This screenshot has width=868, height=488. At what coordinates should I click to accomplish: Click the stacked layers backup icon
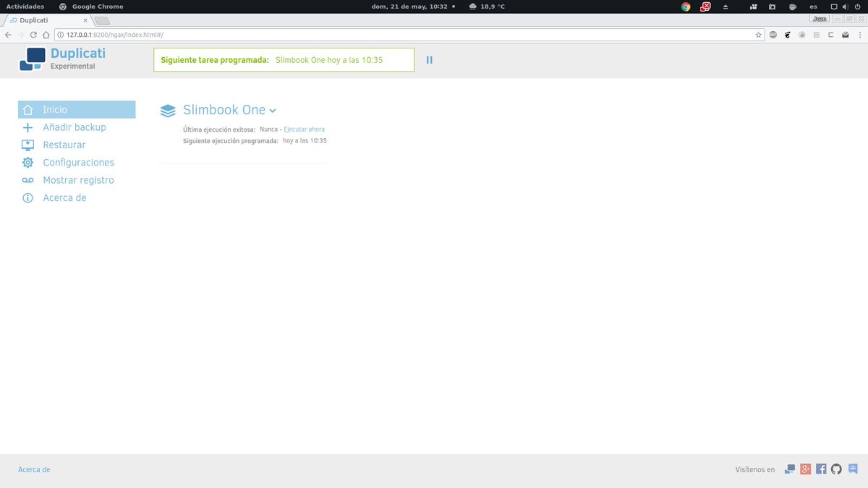(x=168, y=111)
